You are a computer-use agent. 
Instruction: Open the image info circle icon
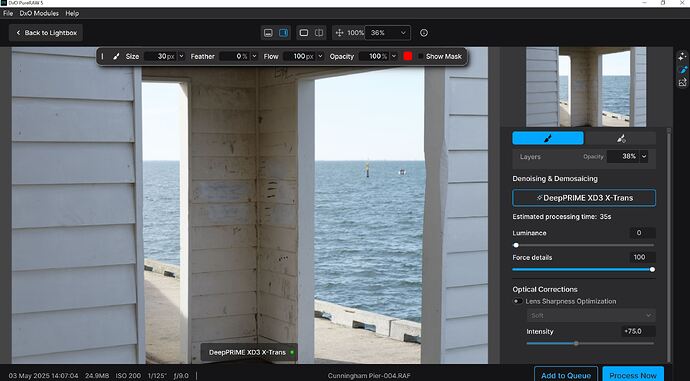pos(424,33)
